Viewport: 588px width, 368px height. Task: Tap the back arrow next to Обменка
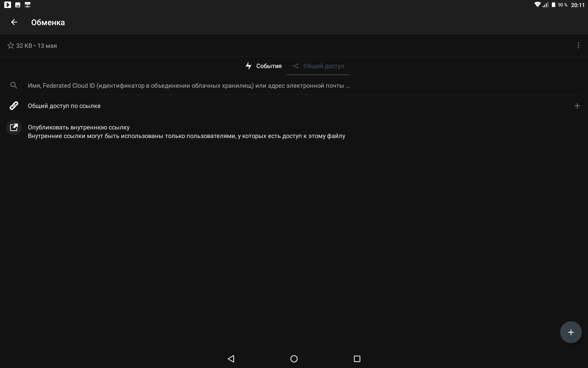[14, 22]
